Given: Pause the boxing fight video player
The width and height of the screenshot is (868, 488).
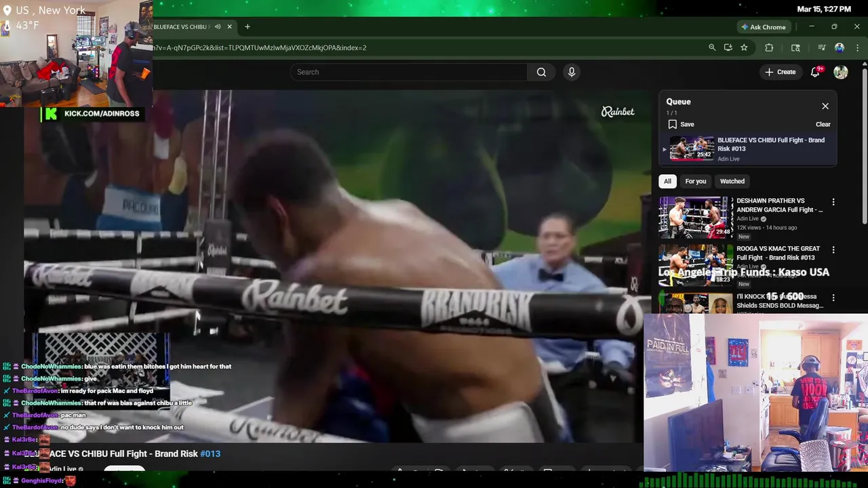Looking at the screenshot, I should (337, 266).
